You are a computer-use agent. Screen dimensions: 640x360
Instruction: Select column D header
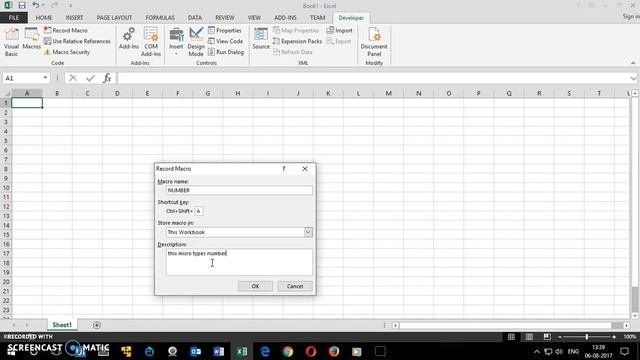point(117,93)
